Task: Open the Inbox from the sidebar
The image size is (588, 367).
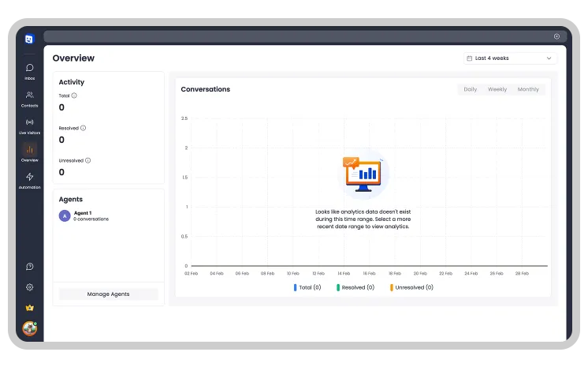Action: [x=30, y=71]
